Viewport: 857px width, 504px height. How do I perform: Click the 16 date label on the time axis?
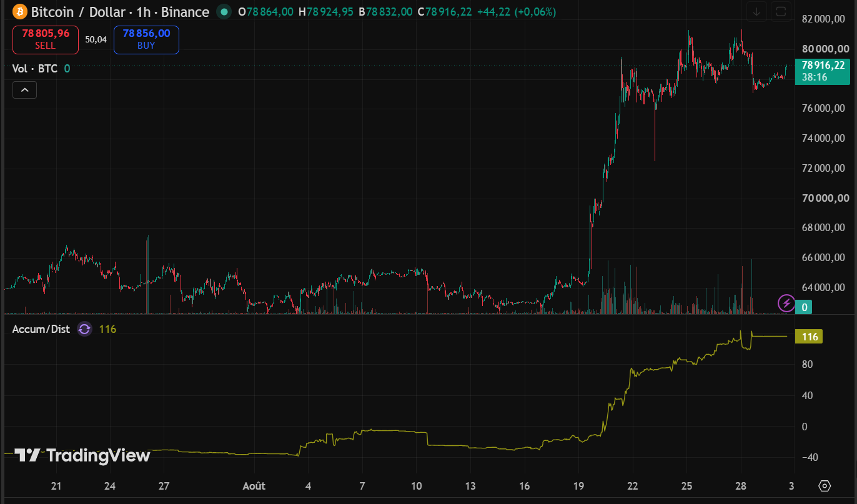525,486
